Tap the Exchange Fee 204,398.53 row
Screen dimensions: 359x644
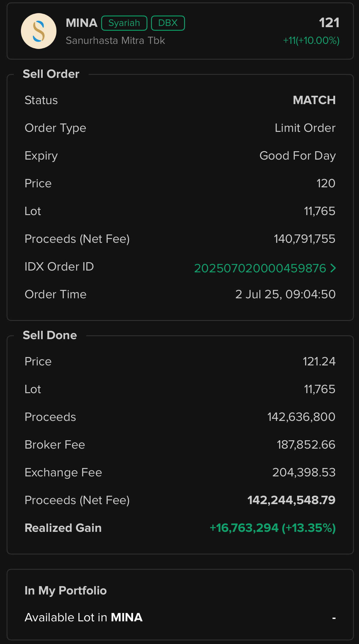(x=180, y=472)
